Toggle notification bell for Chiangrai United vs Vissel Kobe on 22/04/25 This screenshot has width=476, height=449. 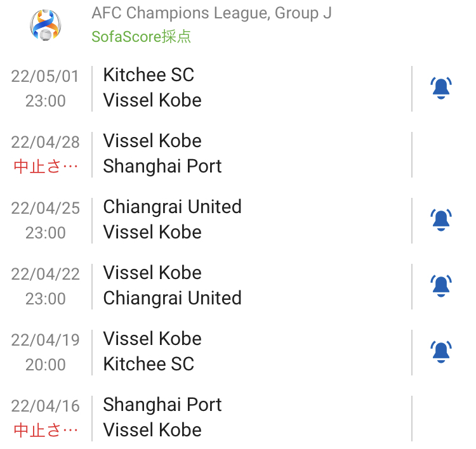[x=441, y=220]
